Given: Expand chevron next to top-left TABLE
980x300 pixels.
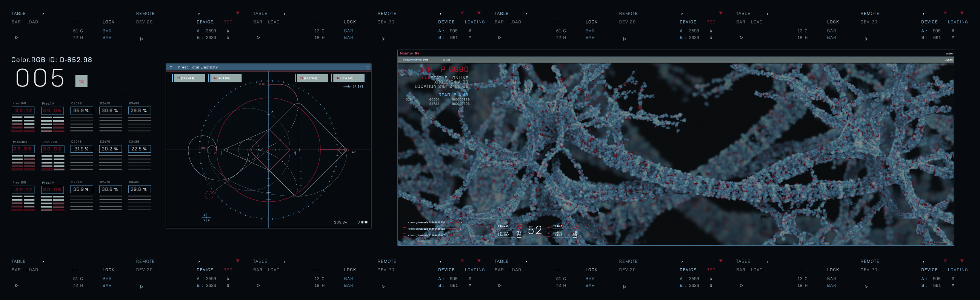Looking at the screenshot, I should click(43, 14).
